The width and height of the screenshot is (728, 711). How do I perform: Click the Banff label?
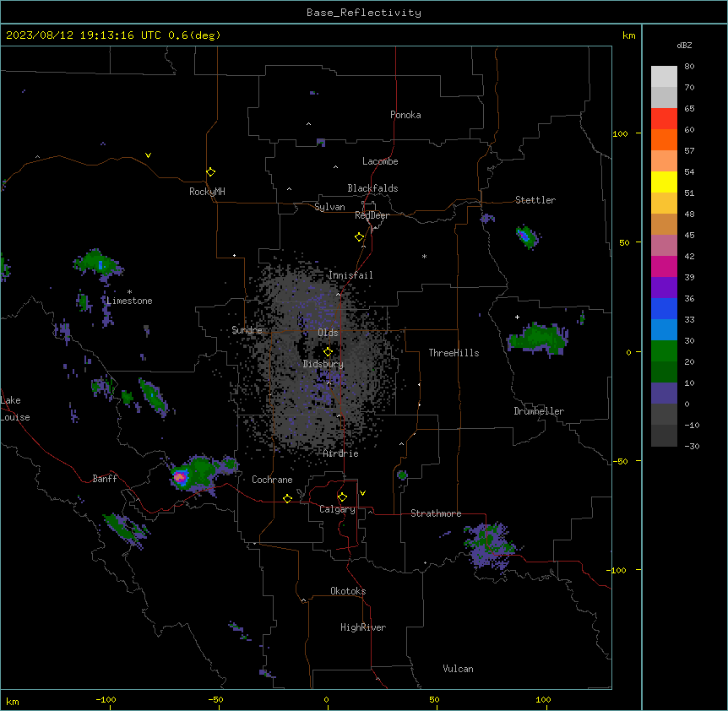tap(105, 479)
